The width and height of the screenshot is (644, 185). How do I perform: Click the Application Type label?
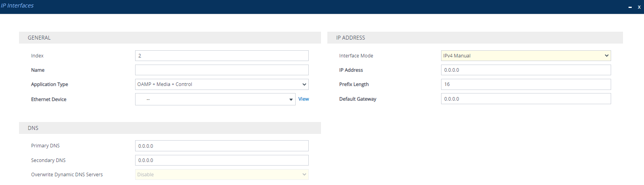click(x=50, y=84)
